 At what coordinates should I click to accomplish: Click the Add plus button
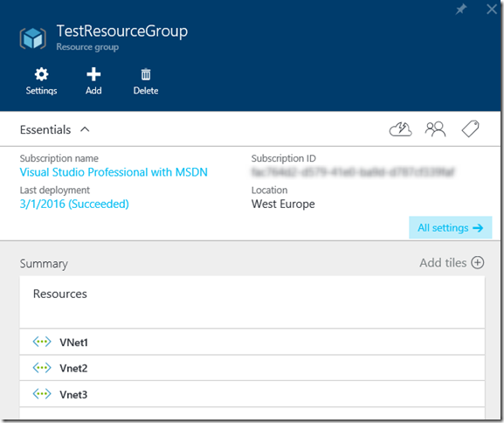[93, 81]
